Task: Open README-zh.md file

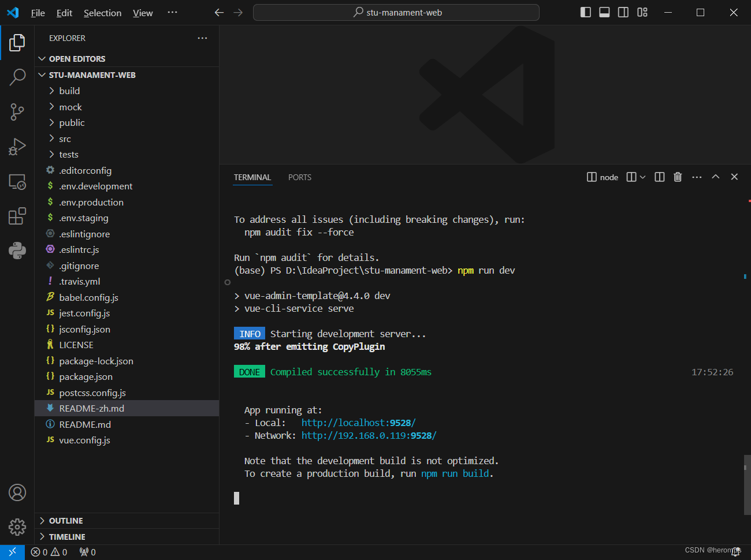Action: [x=127, y=408]
